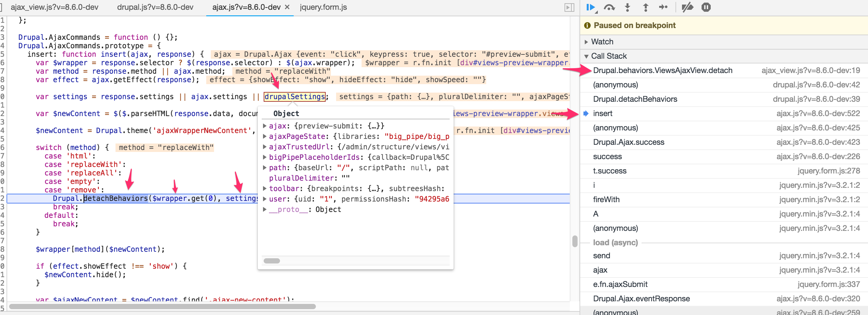
Task: Click the step out of function icon
Action: pyautogui.click(x=645, y=7)
